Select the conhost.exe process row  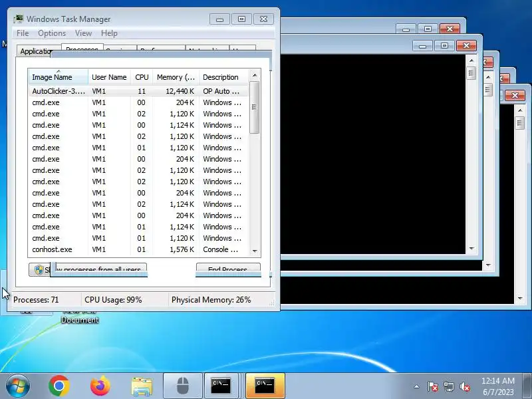click(x=138, y=249)
